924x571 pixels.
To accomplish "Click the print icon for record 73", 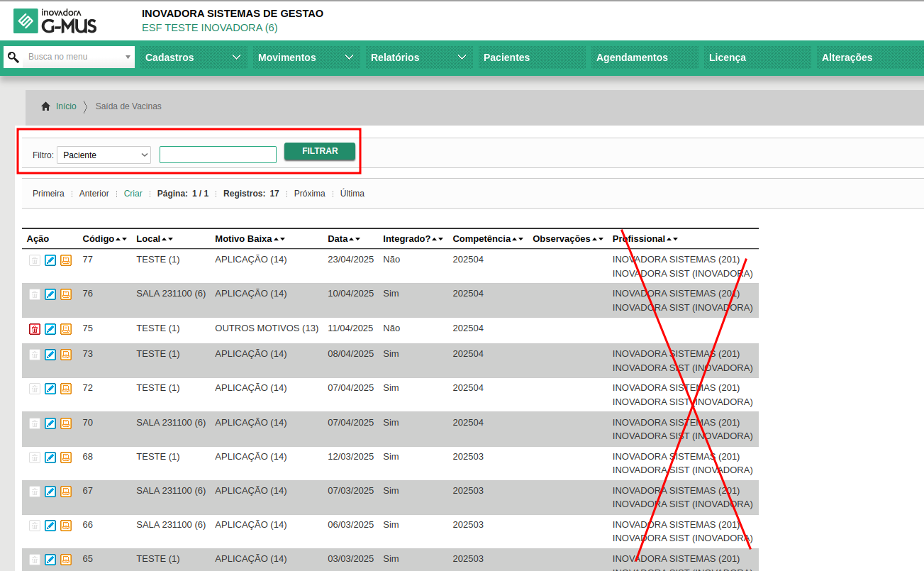I will [66, 355].
